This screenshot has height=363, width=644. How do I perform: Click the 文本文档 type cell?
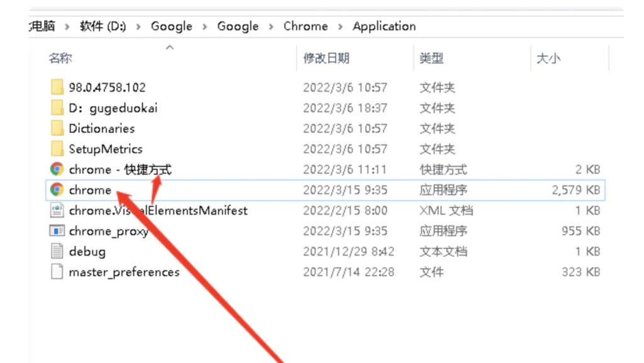tap(443, 252)
